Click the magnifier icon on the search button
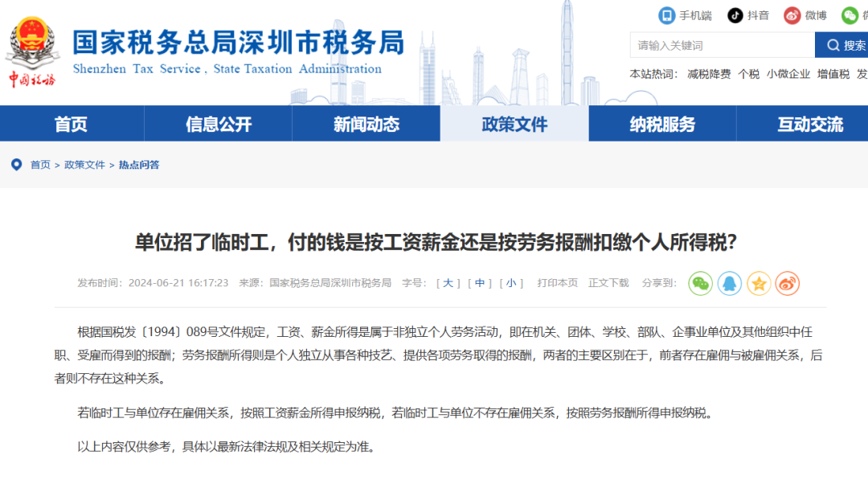The height and width of the screenshot is (480, 868). (x=833, y=44)
